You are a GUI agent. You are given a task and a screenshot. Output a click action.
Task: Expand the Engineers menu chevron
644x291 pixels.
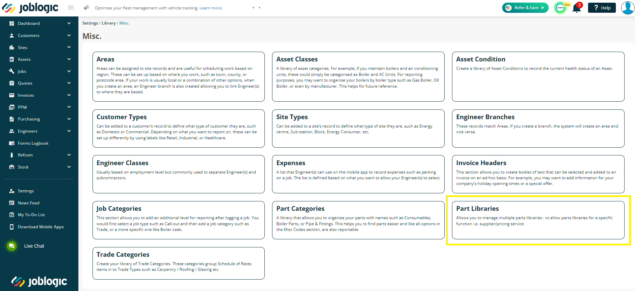(x=69, y=131)
